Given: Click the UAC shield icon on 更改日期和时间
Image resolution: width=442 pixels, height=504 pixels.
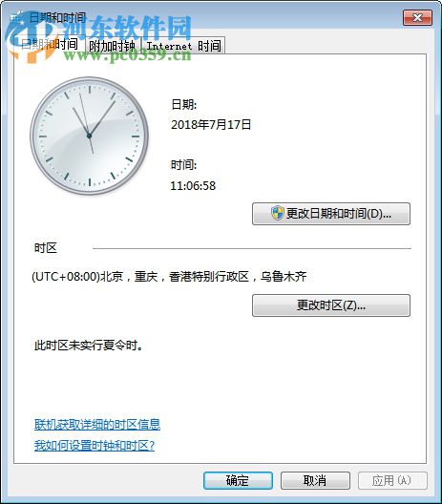Looking at the screenshot, I should [277, 213].
